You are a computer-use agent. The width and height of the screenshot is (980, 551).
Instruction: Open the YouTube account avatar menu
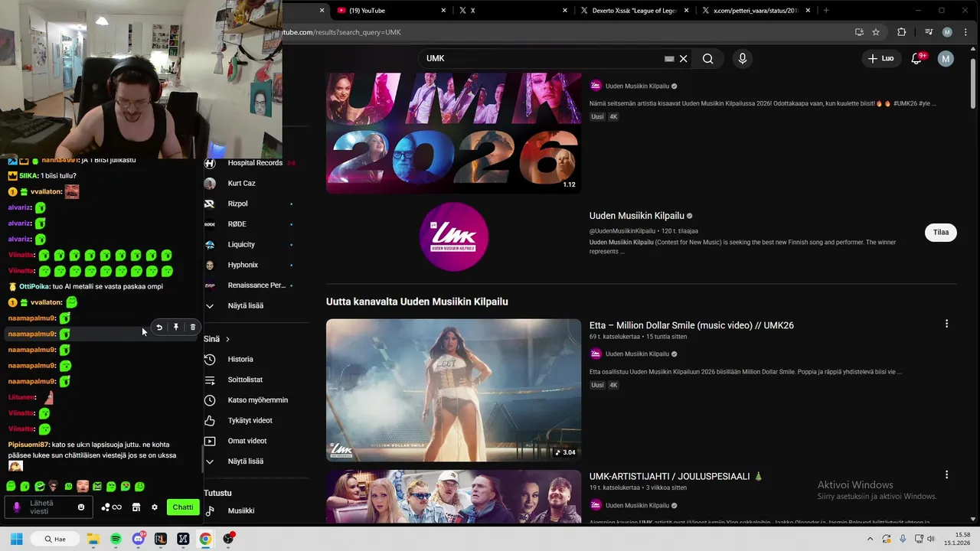946,59
